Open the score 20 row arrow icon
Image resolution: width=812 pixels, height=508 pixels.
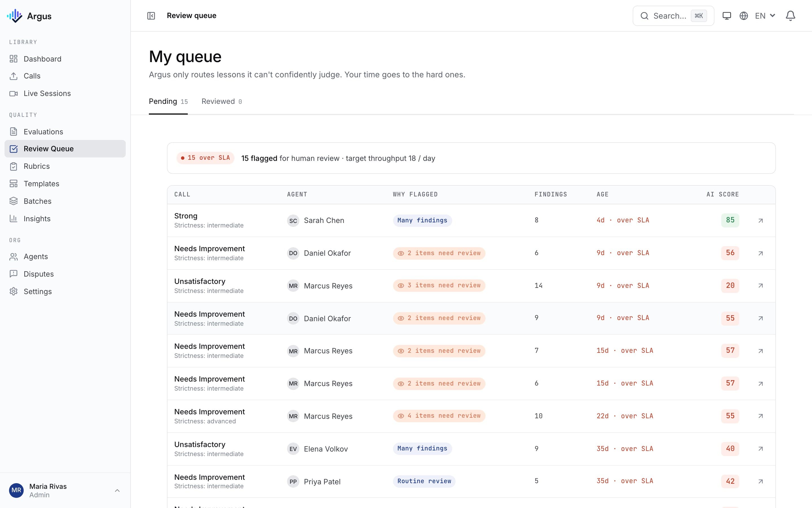(x=761, y=286)
